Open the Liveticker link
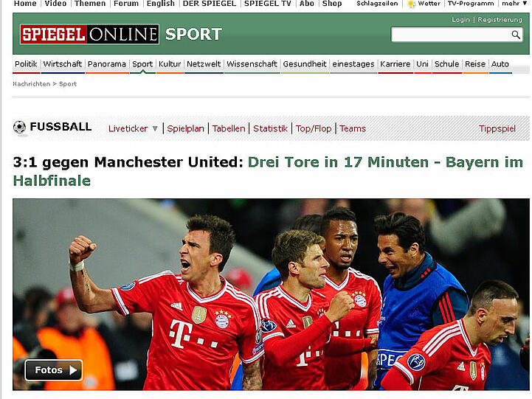Image resolution: width=532 pixels, height=399 pixels. (x=128, y=128)
